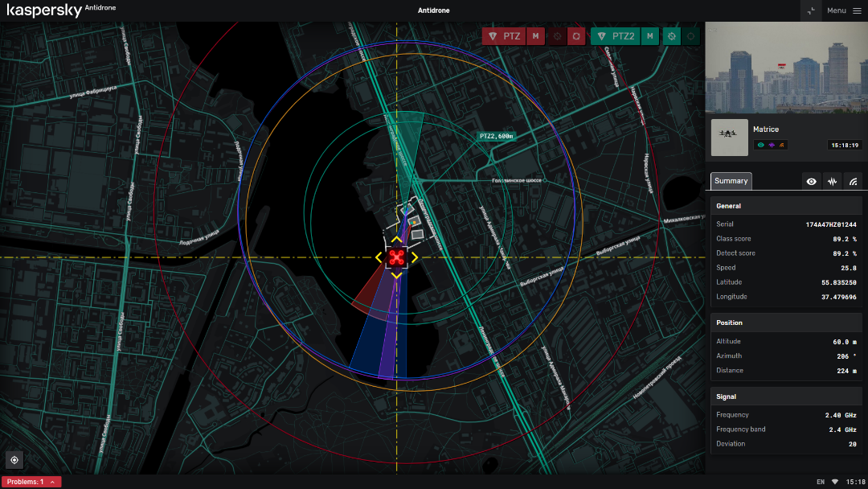The width and height of the screenshot is (868, 489).
Task: Toggle red PTZ tracking-off crossed target icon
Action: tap(556, 36)
